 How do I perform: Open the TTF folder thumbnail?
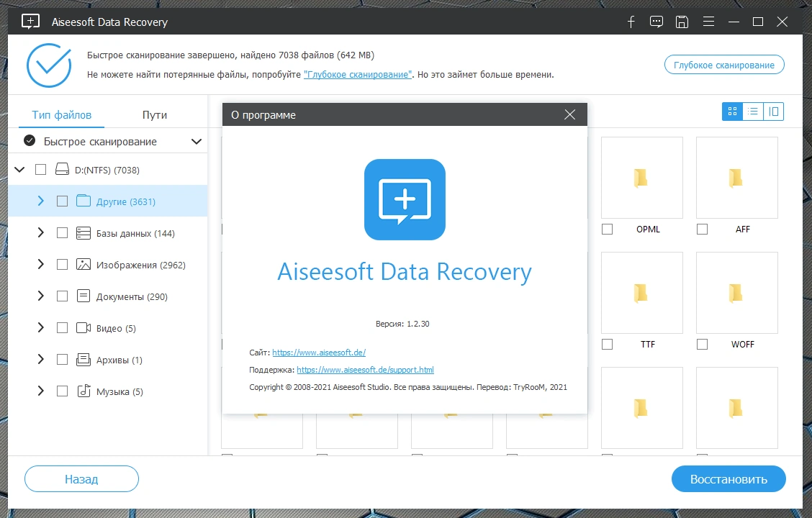pyautogui.click(x=642, y=292)
